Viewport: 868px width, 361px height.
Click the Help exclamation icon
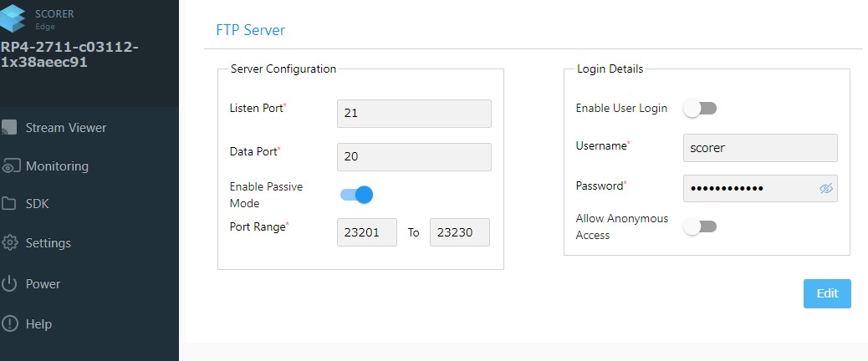point(9,323)
